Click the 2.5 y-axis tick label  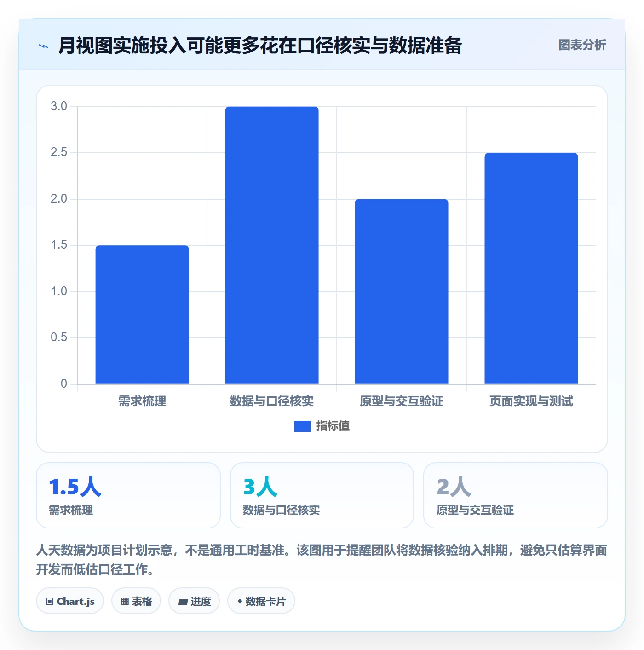(59, 152)
